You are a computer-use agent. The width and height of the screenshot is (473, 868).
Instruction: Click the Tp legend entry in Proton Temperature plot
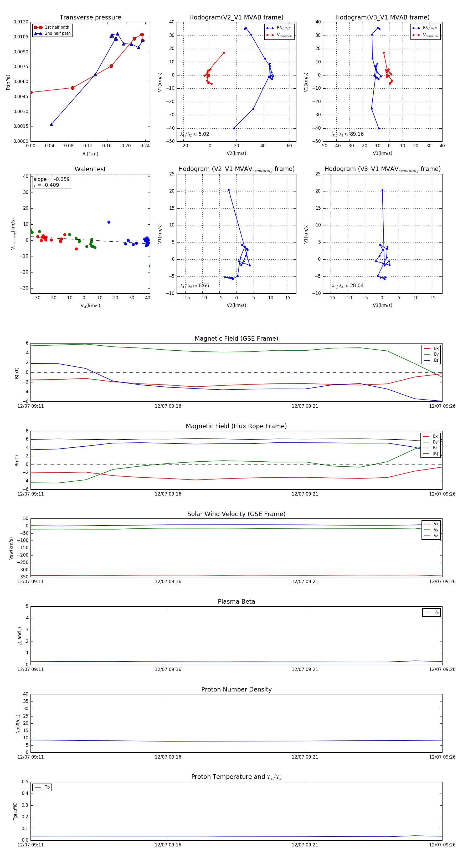pos(42,788)
